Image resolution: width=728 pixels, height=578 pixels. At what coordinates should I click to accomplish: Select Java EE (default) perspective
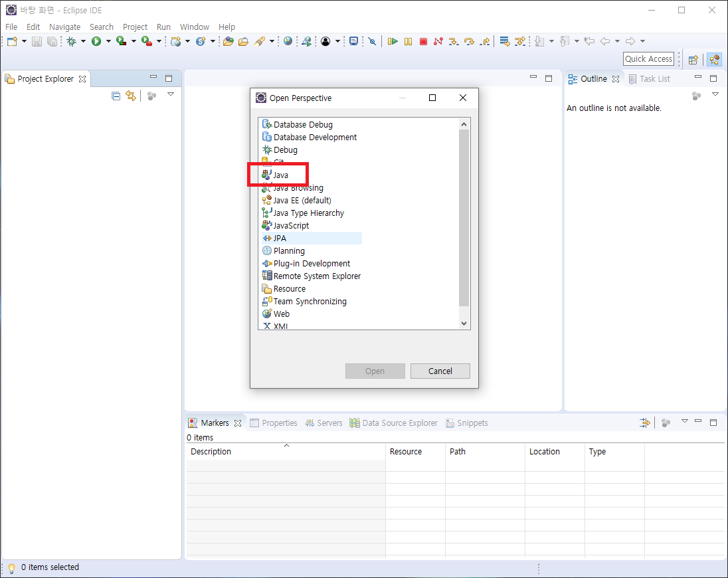(297, 200)
